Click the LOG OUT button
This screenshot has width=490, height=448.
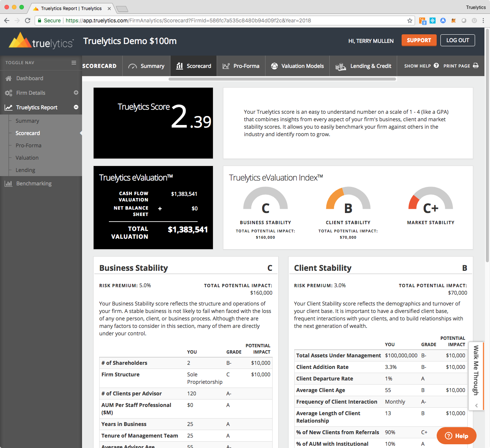click(x=458, y=40)
